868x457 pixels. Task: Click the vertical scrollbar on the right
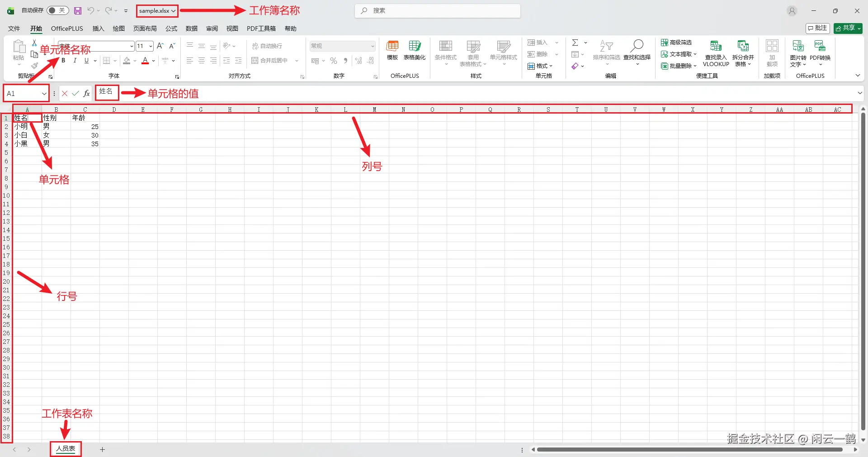(863, 271)
